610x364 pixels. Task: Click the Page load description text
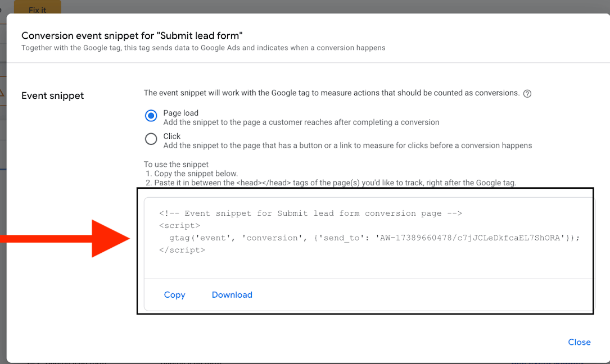tap(301, 122)
